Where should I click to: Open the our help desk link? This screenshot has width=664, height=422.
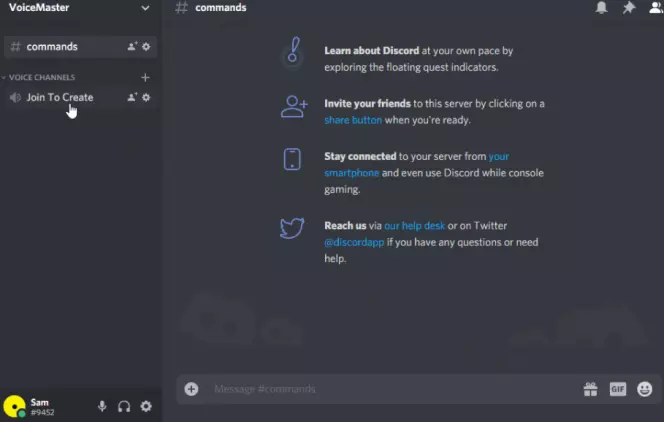point(415,226)
